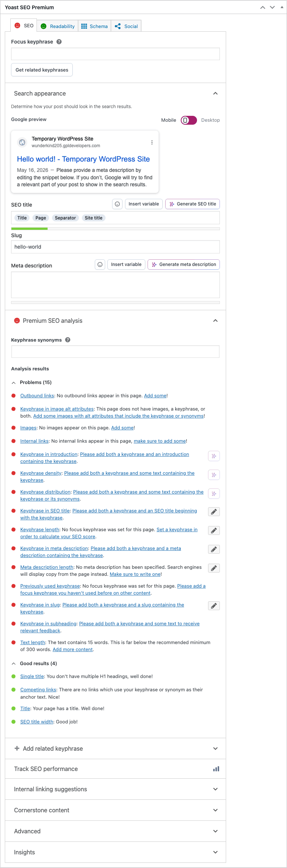Open the Social tab
This screenshot has height=868, width=287.
126,26
